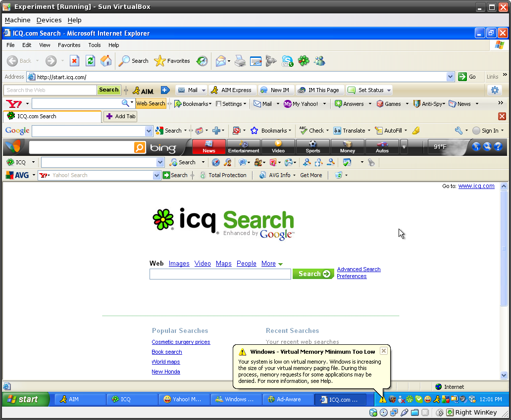Go to Home page icon
The width and height of the screenshot is (511, 420).
pos(106,61)
